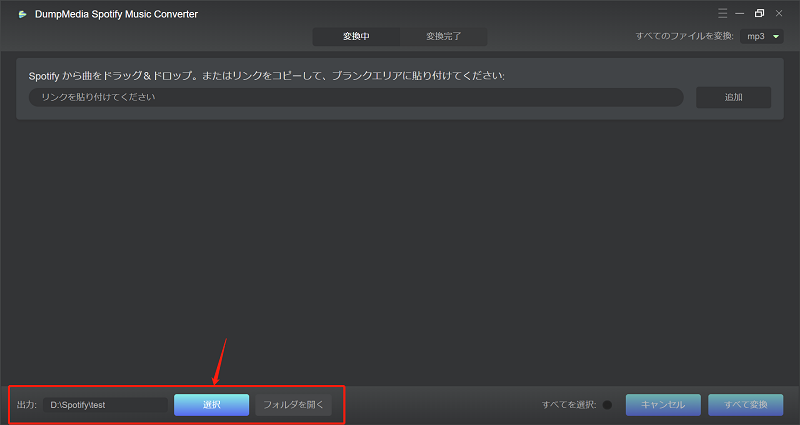Click the 出力: label
The width and height of the screenshot is (800, 425).
[x=27, y=405]
